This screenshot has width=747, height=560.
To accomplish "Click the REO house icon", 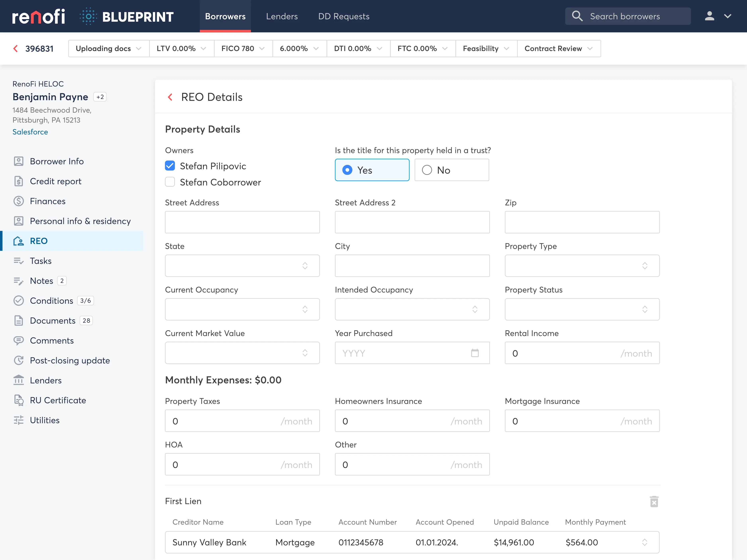I will pos(19,241).
